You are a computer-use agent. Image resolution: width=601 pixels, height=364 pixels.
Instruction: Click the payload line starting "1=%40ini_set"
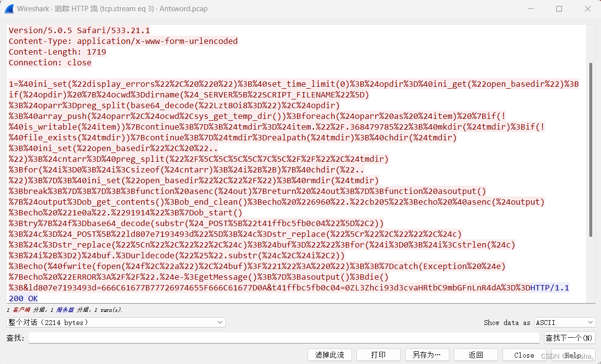point(293,84)
